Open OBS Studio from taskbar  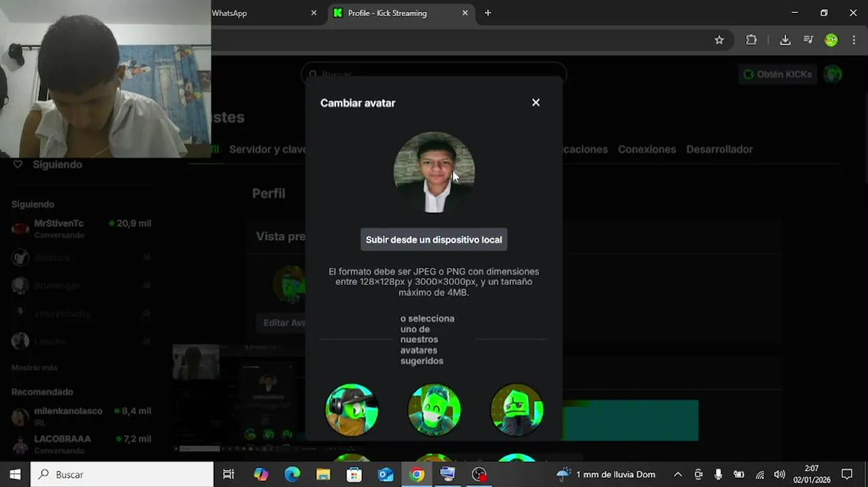479,474
